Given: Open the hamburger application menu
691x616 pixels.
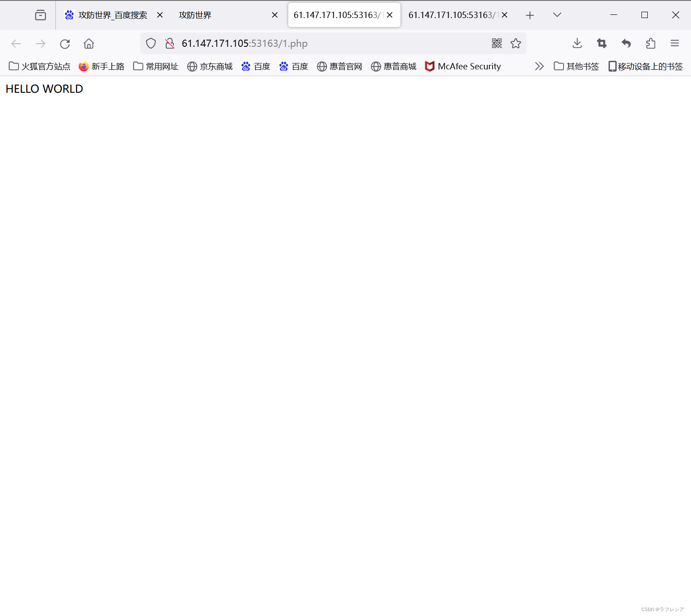Looking at the screenshot, I should (675, 43).
